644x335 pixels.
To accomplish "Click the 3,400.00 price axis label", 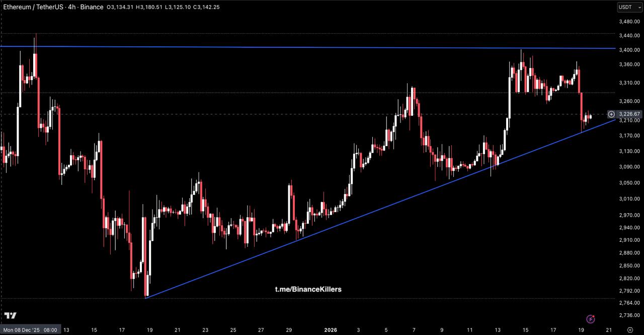I will click(629, 50).
